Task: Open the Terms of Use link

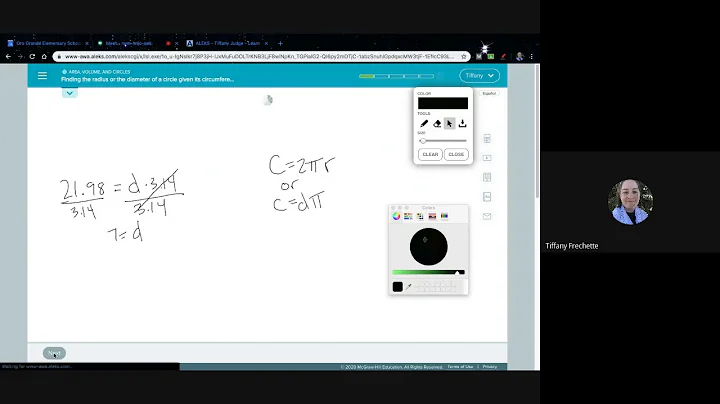Action: [x=460, y=367]
